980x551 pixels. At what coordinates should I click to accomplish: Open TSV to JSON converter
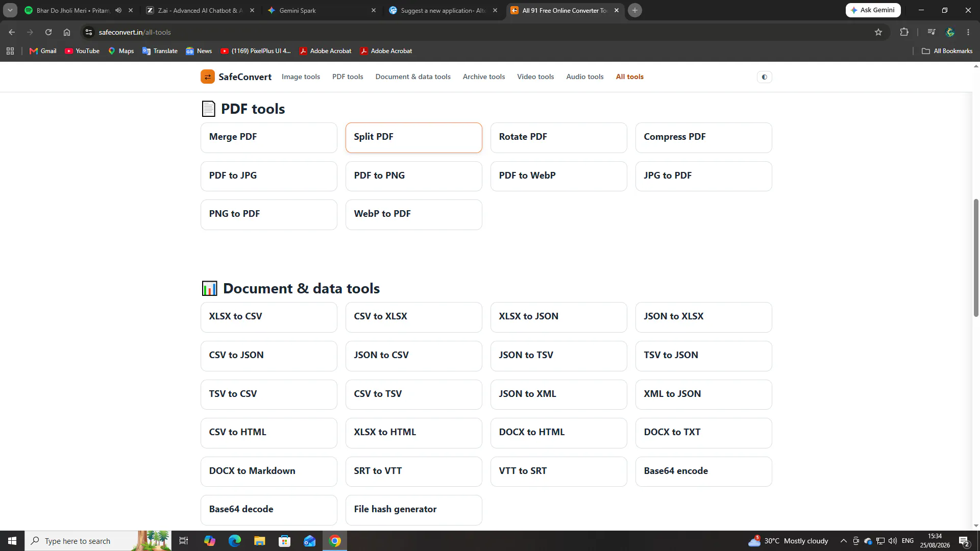tap(704, 356)
